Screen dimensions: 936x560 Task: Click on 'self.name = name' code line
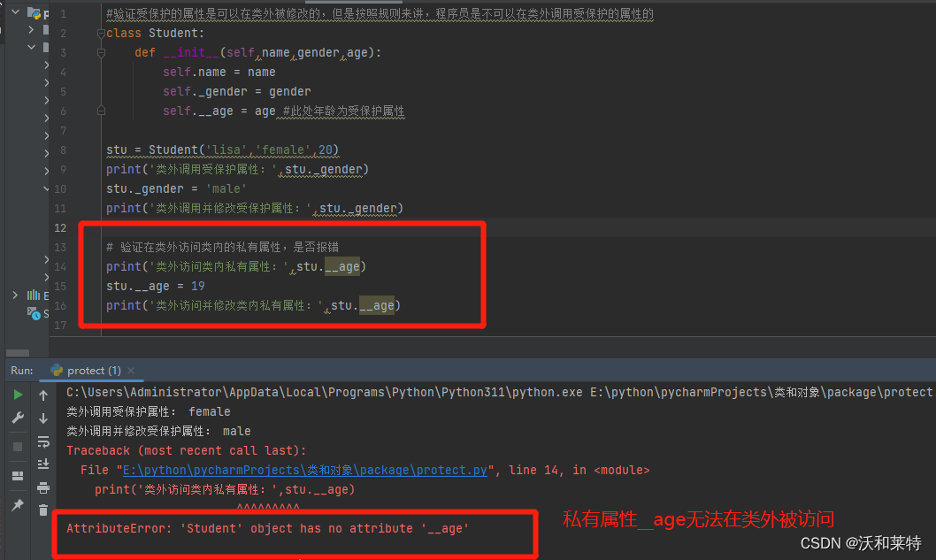click(219, 72)
